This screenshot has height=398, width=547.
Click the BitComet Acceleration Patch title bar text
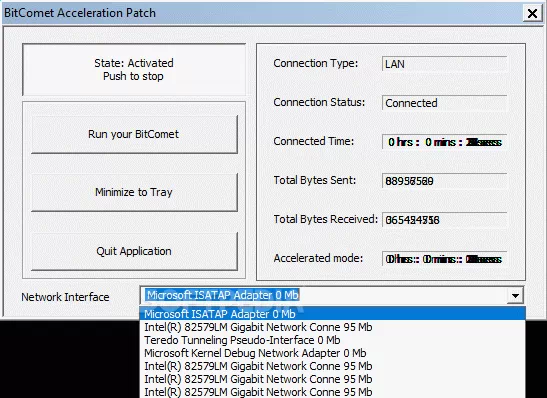[80, 13]
